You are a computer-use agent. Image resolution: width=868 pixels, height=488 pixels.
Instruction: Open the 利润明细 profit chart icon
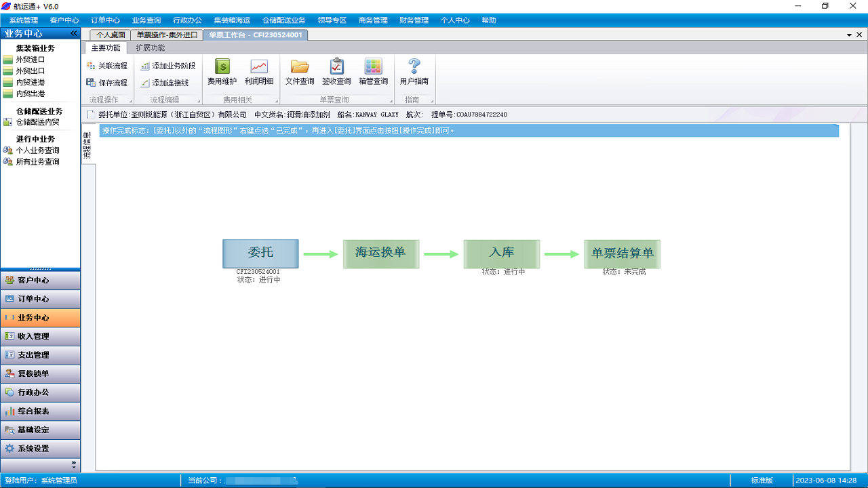coord(259,67)
